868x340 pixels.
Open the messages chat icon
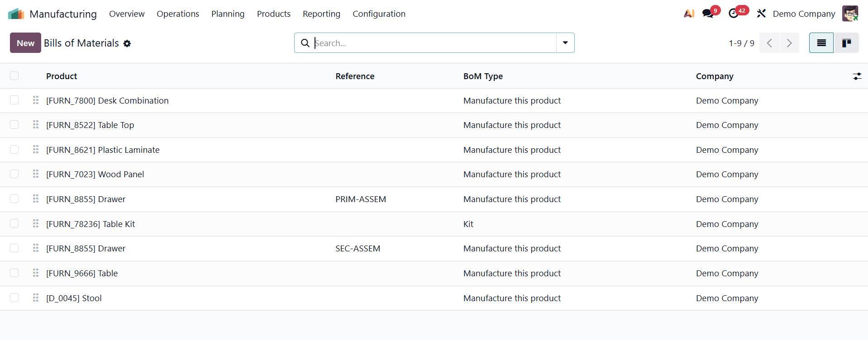(708, 14)
